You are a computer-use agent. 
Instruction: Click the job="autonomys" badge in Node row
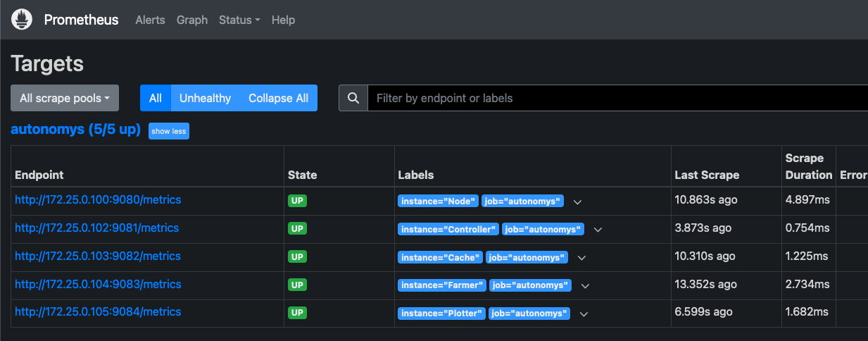(523, 201)
